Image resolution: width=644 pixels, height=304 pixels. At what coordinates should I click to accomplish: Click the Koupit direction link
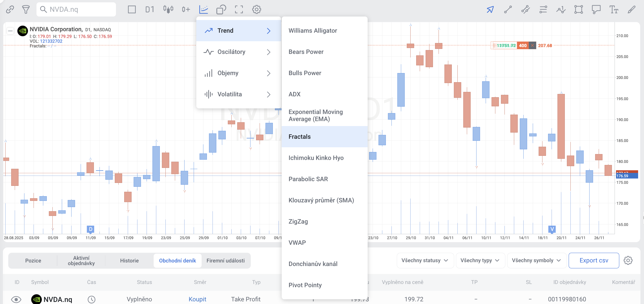point(197,299)
